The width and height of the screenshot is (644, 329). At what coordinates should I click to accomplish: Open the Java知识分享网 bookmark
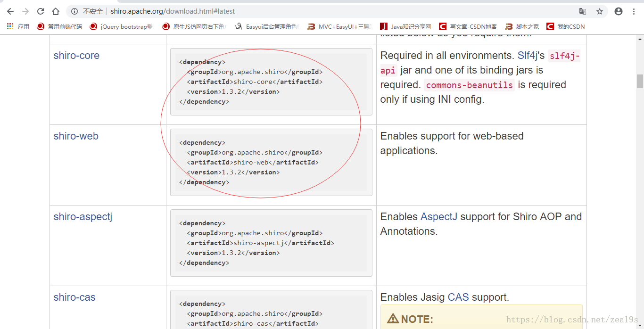click(405, 26)
